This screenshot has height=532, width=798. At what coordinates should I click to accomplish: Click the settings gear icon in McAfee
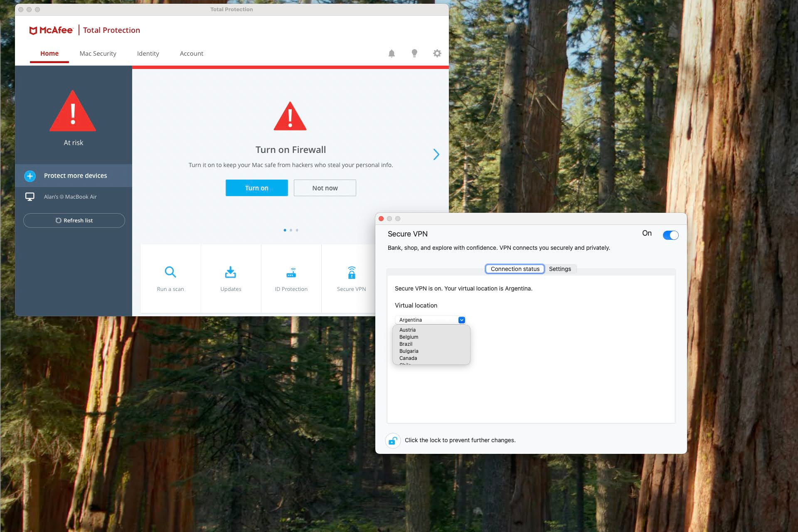pos(437,54)
